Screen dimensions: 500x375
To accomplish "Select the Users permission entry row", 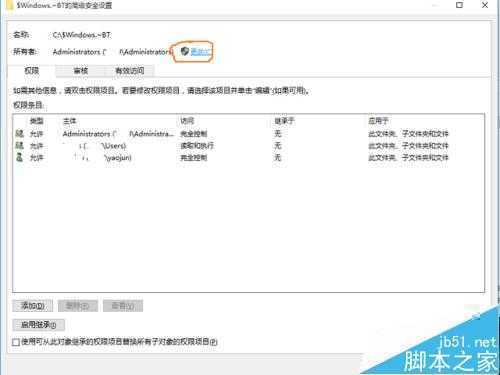I will tap(248, 146).
